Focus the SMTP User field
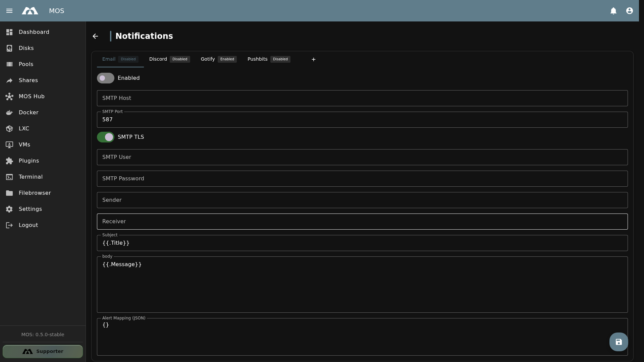Screen dimensions: 644x362 [x=362, y=157]
